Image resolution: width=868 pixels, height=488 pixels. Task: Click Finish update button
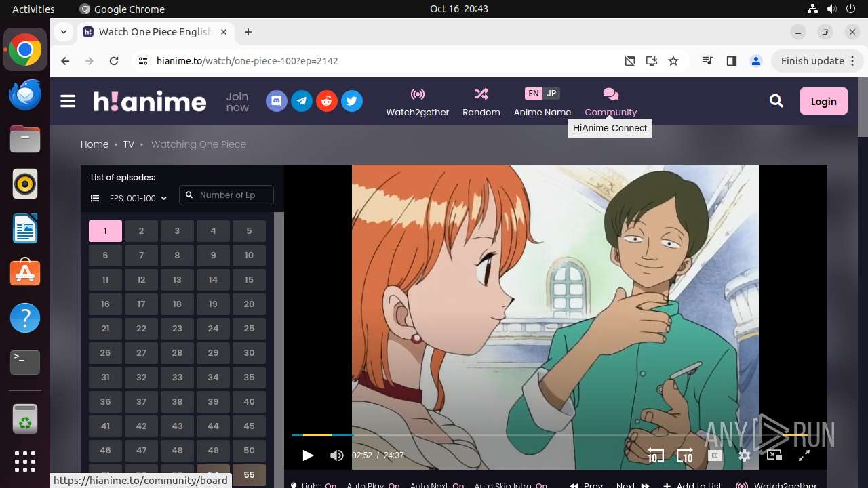[818, 61]
